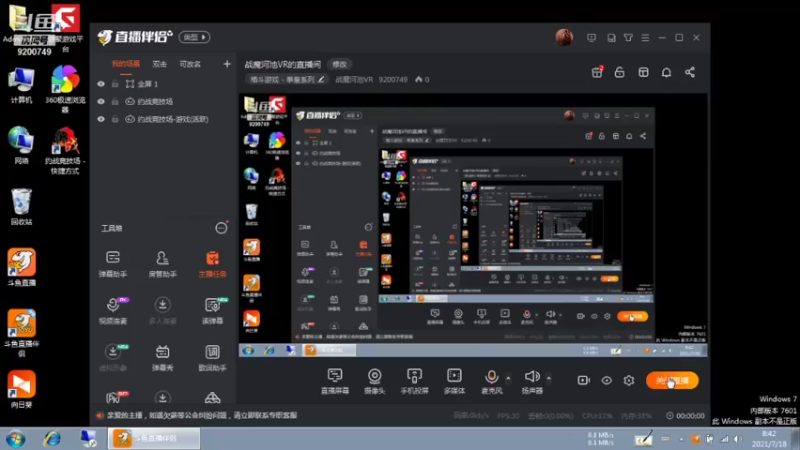Click the unlock padlock icon above the preview

[x=619, y=72]
